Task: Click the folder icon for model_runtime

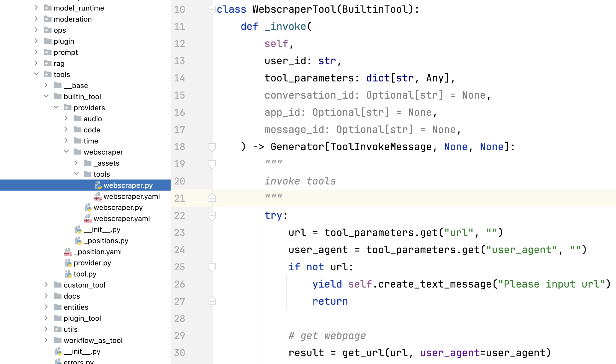Action: 48,8
